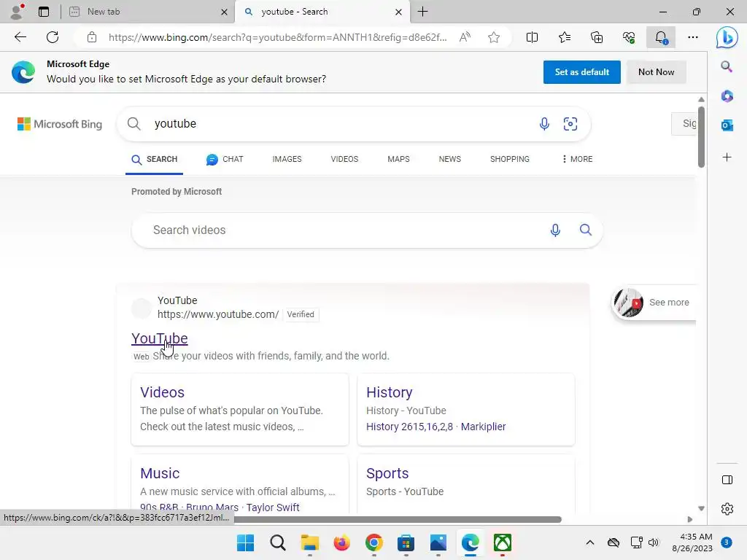Click the Microsoft Bing logo

(x=60, y=124)
